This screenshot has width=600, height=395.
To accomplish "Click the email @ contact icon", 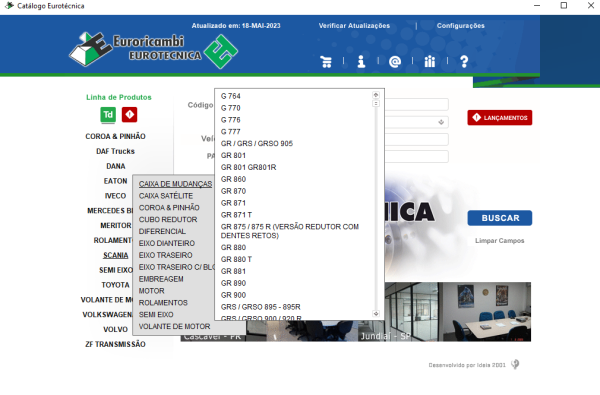I will click(x=395, y=62).
